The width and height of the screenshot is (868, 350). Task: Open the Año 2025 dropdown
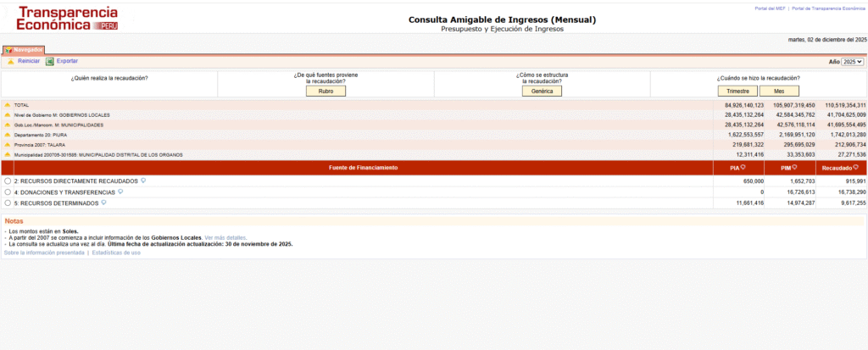tap(852, 62)
